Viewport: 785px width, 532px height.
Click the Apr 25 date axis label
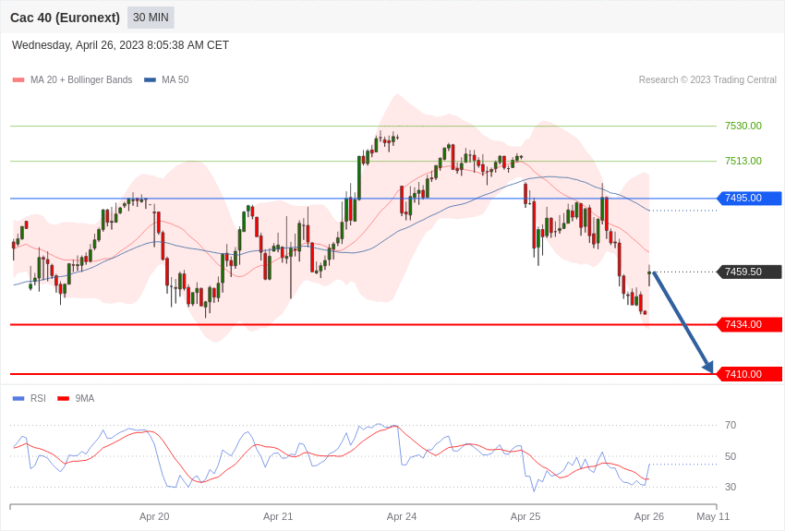coord(525,516)
